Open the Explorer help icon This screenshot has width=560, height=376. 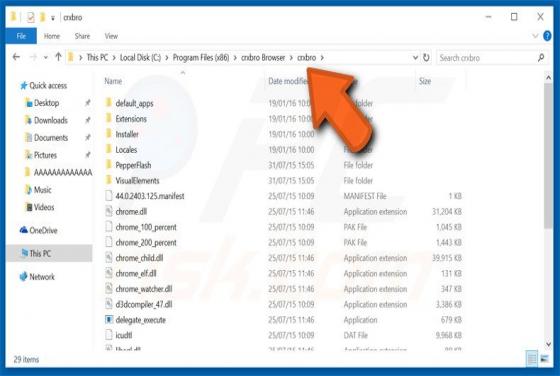click(x=547, y=36)
